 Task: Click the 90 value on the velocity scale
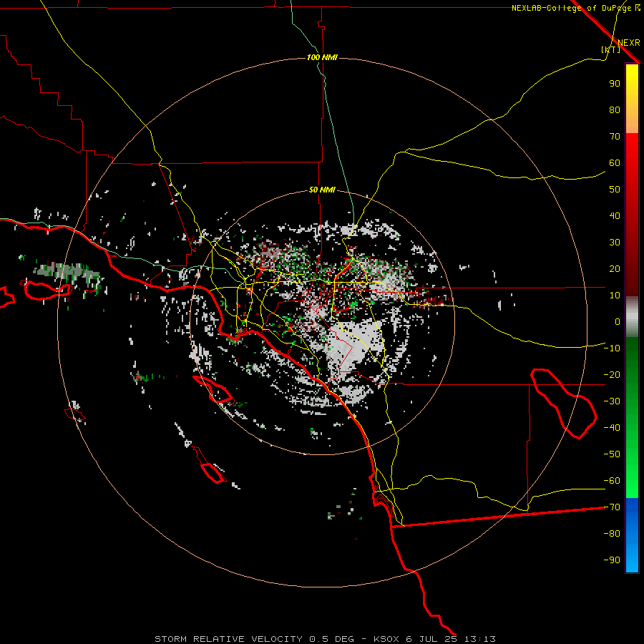point(615,84)
